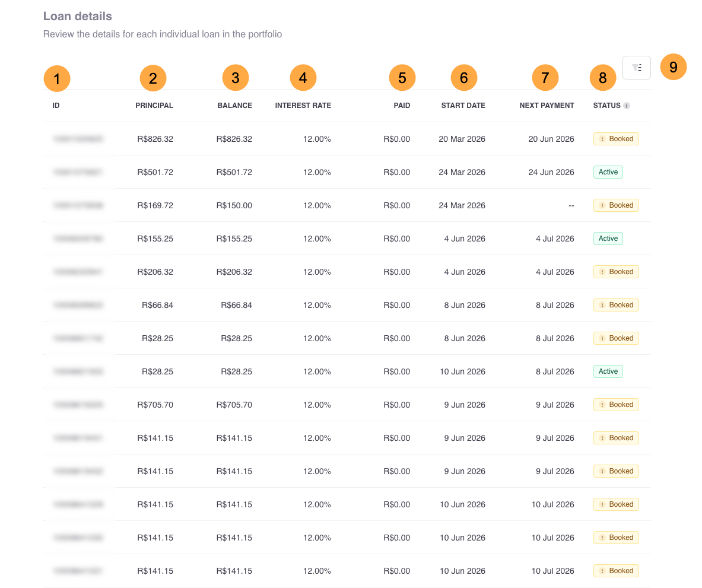The width and height of the screenshot is (702, 588).
Task: Click the info icon beside STATUS header
Action: click(627, 106)
